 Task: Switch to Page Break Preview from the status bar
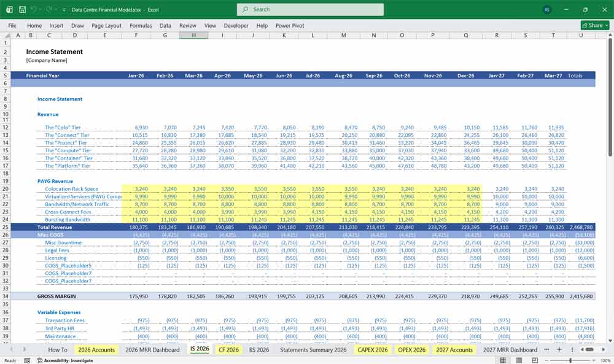click(x=535, y=359)
